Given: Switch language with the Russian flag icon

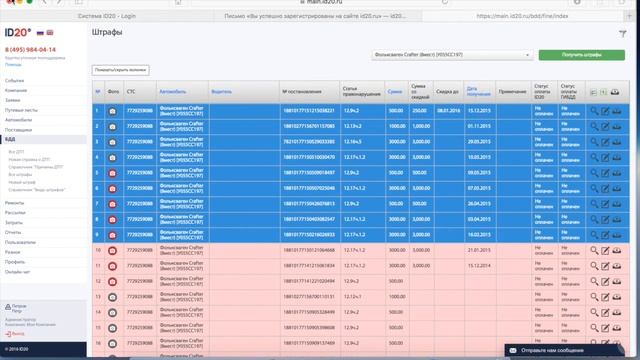Looking at the screenshot, I should click(40, 33).
